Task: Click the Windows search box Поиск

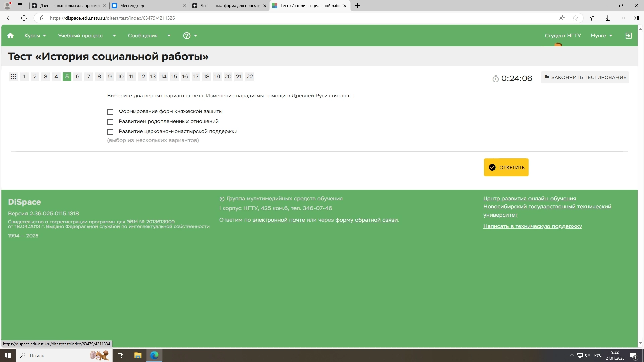Action: click(64, 355)
